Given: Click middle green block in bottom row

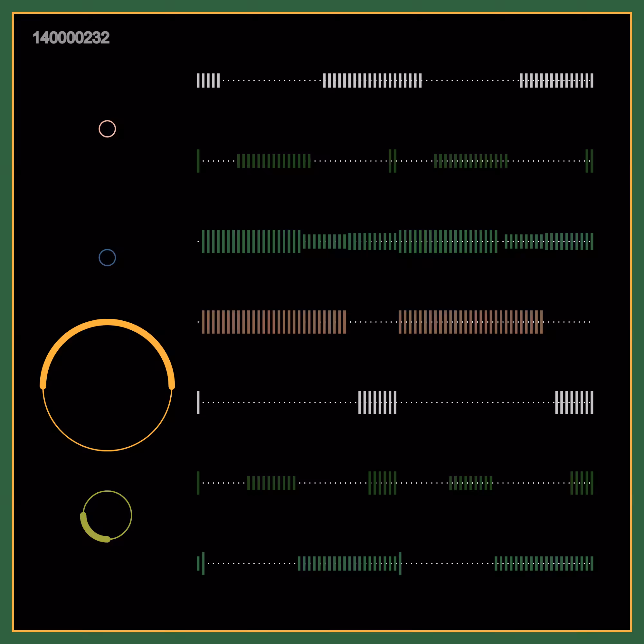Looking at the screenshot, I should tap(347, 564).
